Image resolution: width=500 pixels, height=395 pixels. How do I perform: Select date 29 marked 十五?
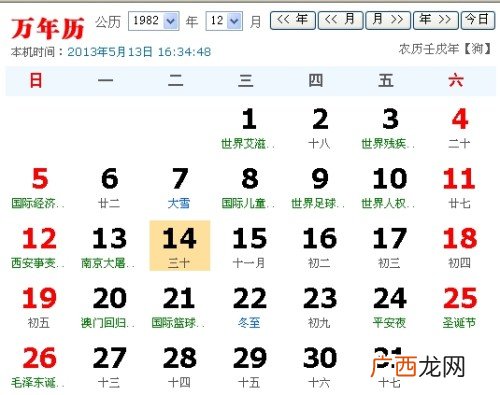pos(249,367)
